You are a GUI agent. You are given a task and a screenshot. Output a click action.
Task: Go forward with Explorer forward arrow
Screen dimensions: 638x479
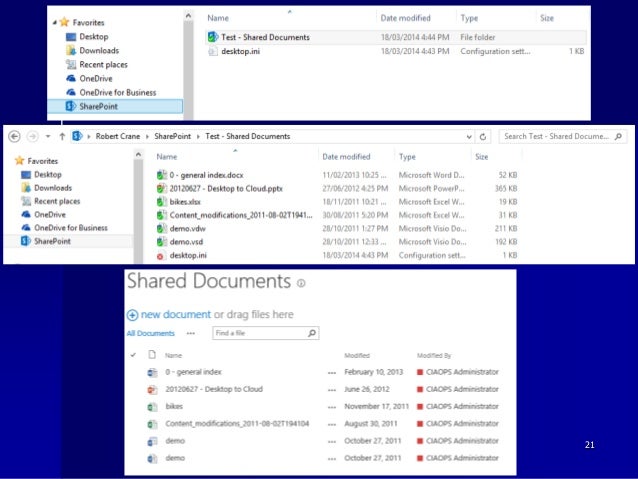point(32,136)
